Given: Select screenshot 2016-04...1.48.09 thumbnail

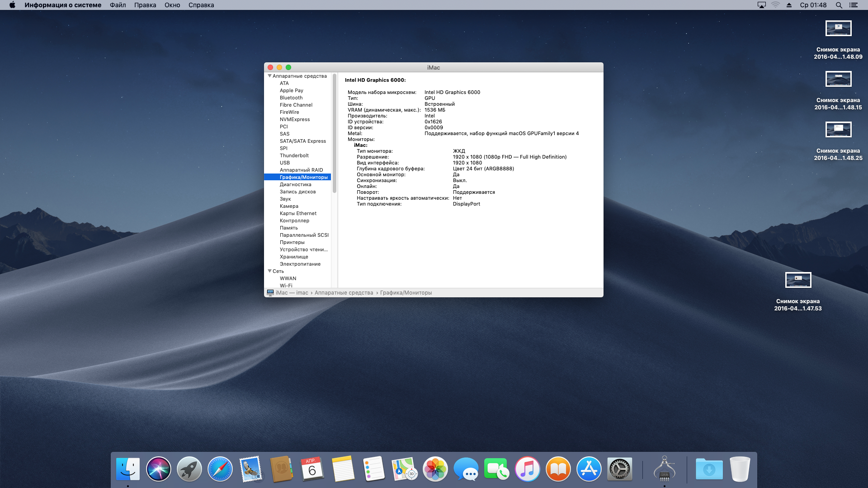Looking at the screenshot, I should tap(839, 28).
